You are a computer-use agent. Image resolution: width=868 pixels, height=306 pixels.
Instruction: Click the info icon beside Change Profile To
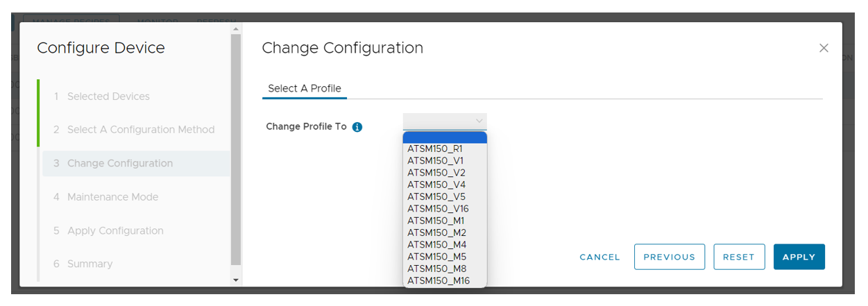click(x=357, y=127)
